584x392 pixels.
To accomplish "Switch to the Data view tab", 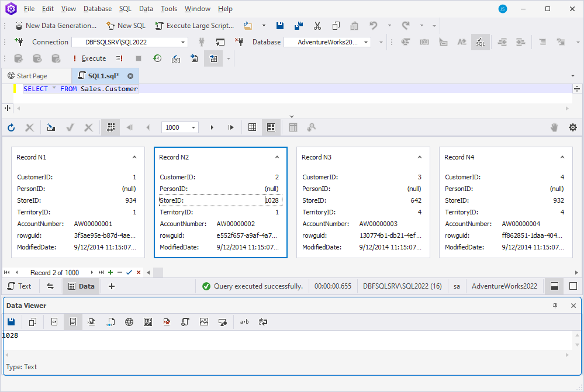I will point(81,286).
